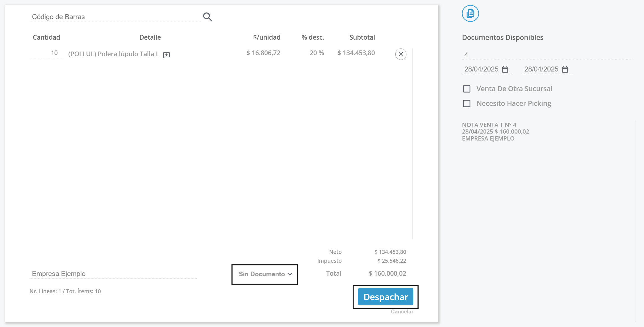Click the unit price $ 16.806,72
644x327 pixels.
tap(263, 53)
